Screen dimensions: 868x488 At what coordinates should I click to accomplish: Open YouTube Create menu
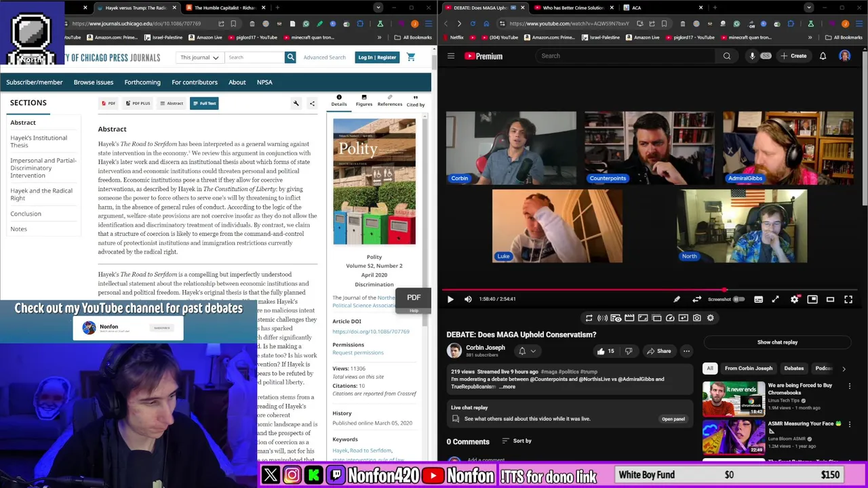coord(793,56)
